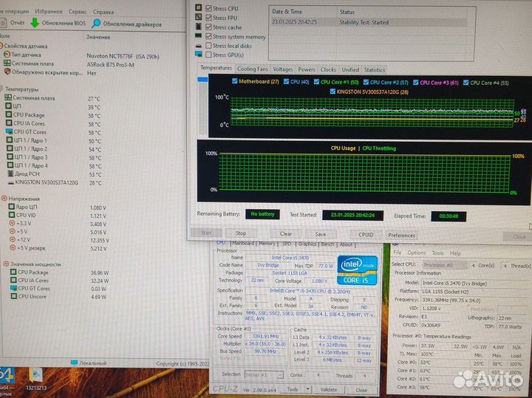Toggle the CPU Core #3 (61) graph checkbox
The width and height of the screenshot is (532, 398).
[415, 83]
